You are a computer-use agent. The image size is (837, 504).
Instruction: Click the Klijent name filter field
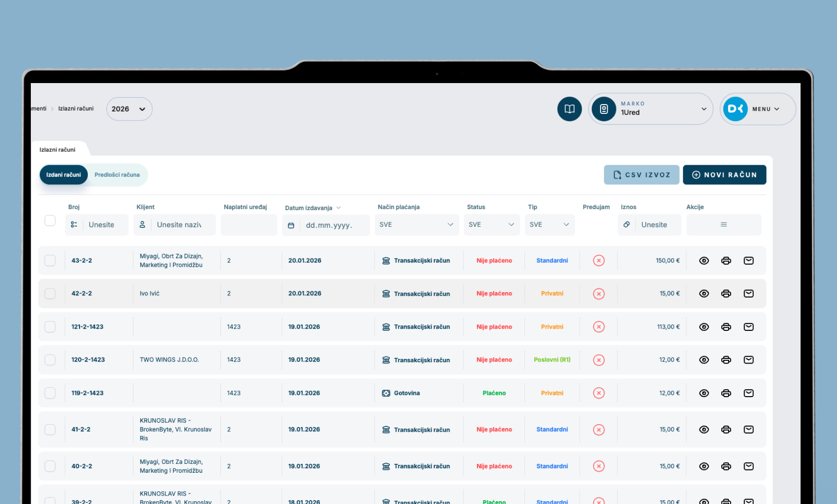[x=180, y=224]
